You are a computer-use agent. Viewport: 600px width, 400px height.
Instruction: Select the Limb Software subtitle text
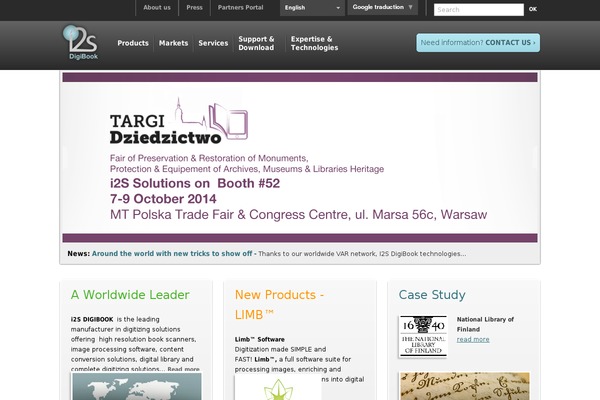pyautogui.click(x=259, y=340)
